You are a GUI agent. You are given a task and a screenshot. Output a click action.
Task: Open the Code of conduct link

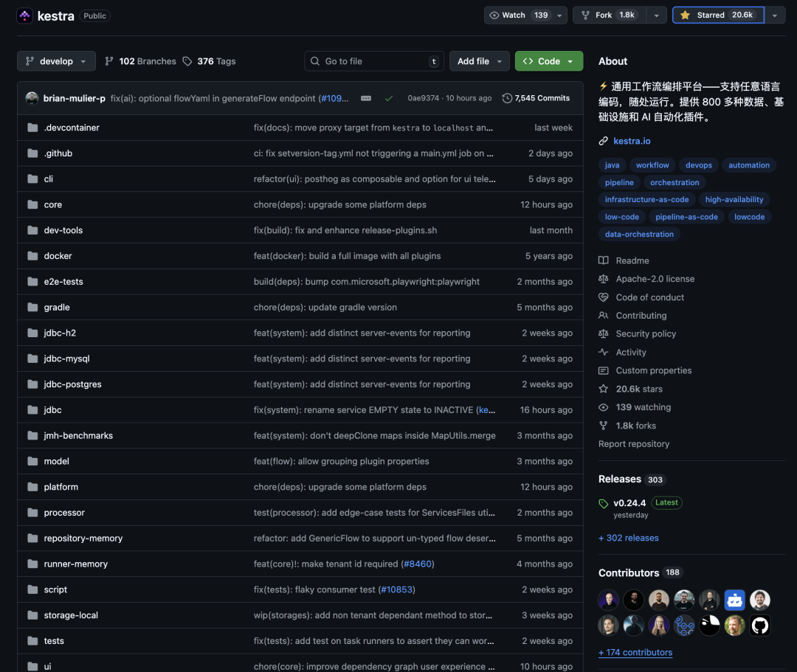(x=649, y=298)
